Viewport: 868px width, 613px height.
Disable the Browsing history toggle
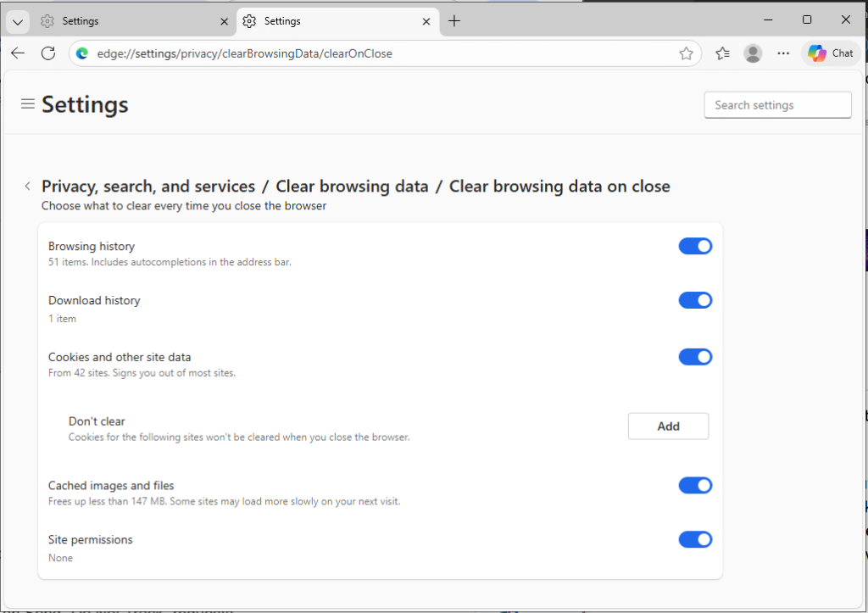coord(695,246)
